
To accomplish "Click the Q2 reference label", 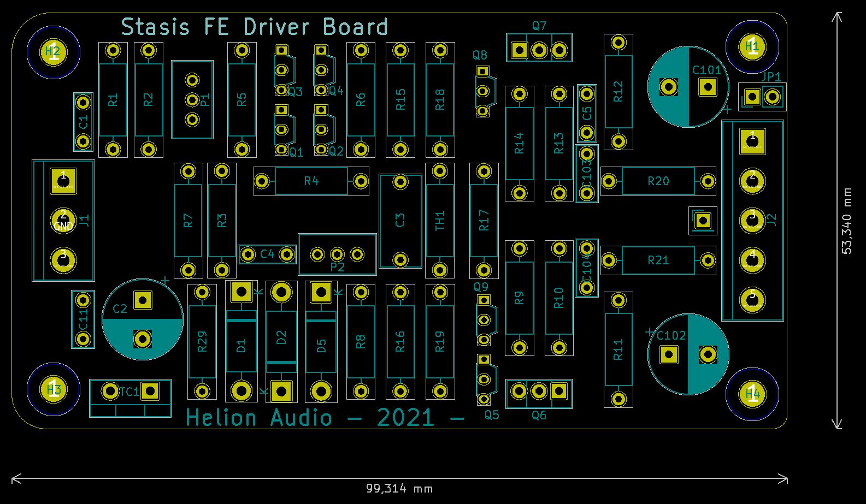I will click(x=336, y=151).
